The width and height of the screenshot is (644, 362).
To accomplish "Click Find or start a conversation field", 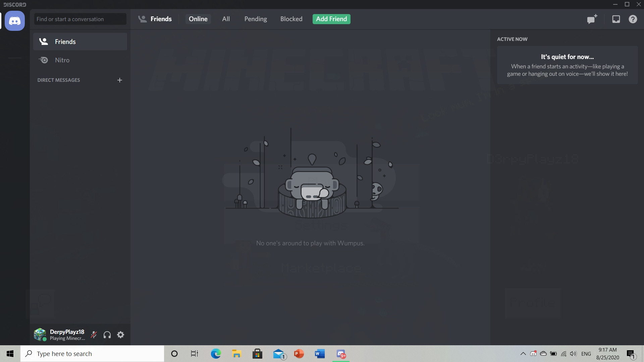I will click(x=80, y=19).
